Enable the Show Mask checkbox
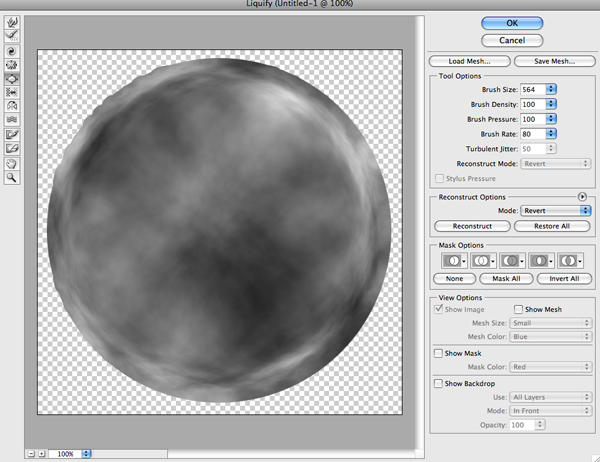 tap(438, 353)
